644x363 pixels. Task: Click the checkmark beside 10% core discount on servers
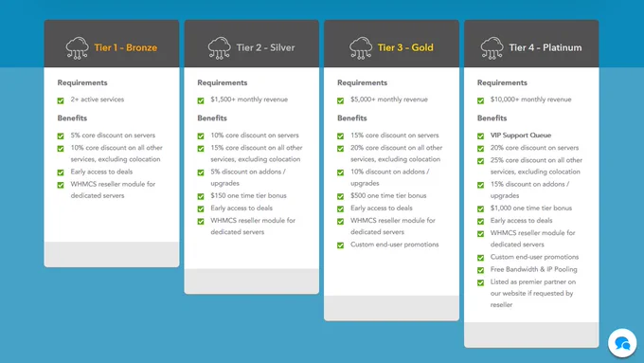[x=201, y=136]
